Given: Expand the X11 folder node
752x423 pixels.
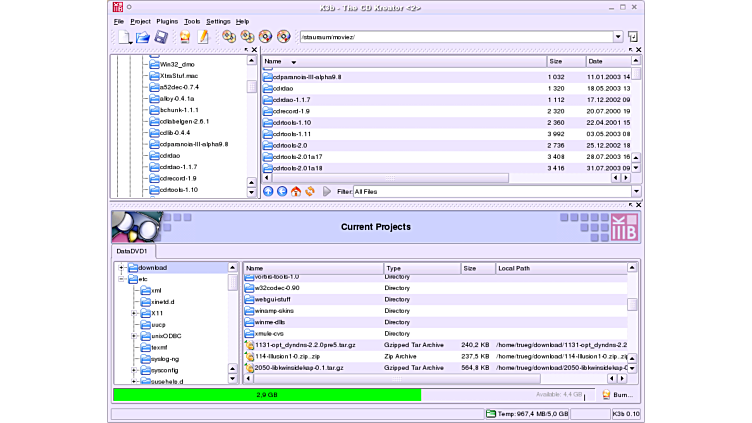Looking at the screenshot, I should click(x=134, y=313).
